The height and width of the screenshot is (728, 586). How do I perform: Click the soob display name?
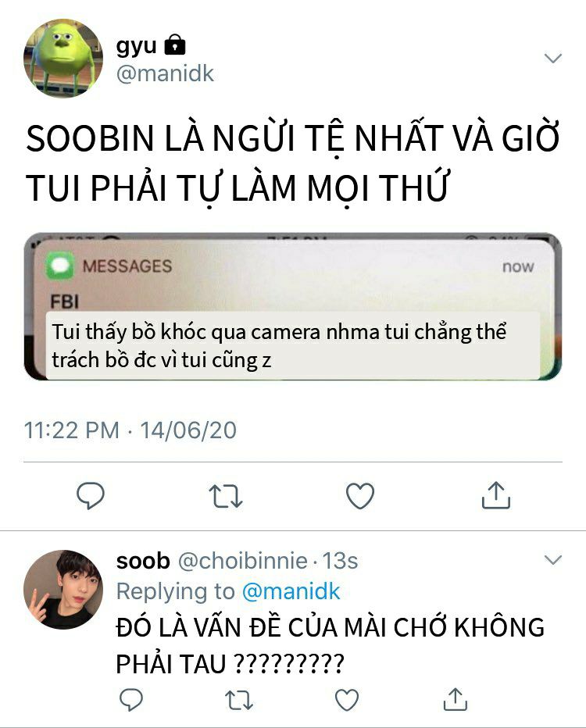coord(143,561)
